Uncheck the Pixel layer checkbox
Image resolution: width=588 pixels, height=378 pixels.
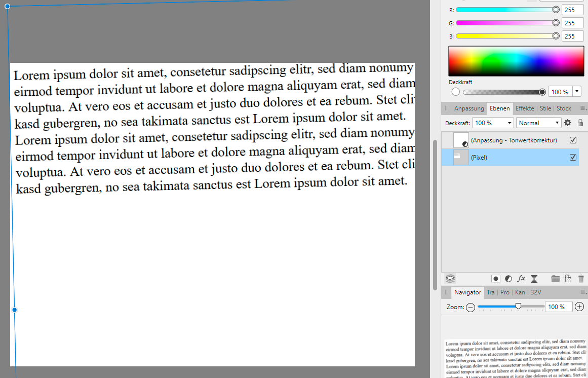(x=573, y=157)
